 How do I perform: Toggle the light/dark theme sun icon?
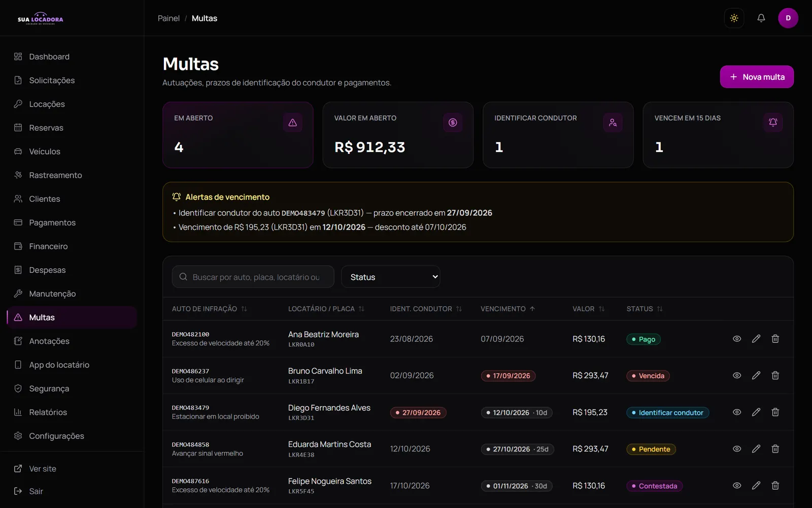[734, 18]
